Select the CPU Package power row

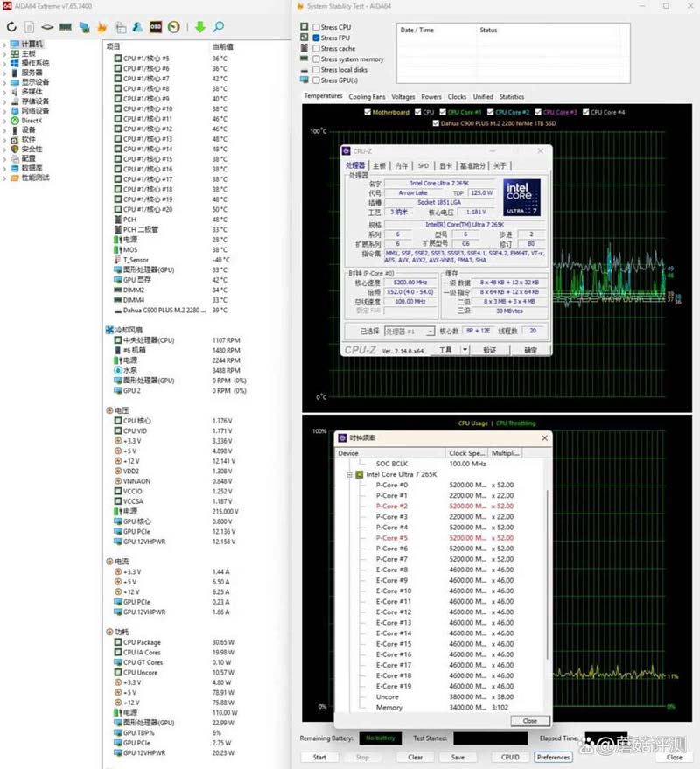pos(175,642)
